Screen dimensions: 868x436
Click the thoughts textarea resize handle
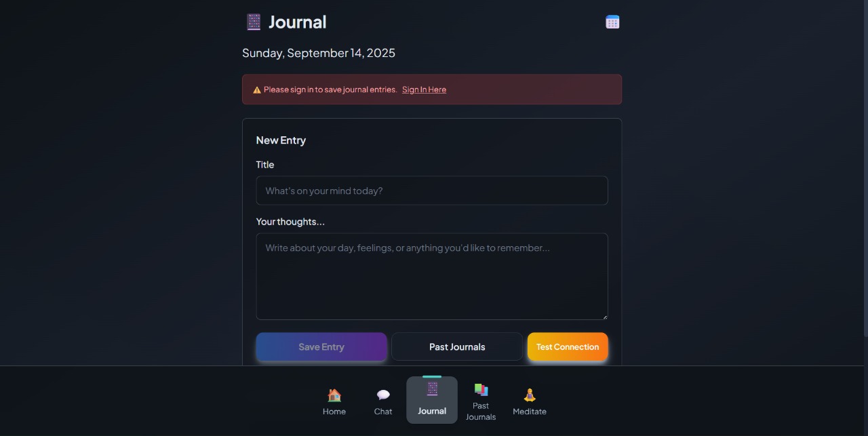[x=604, y=316]
